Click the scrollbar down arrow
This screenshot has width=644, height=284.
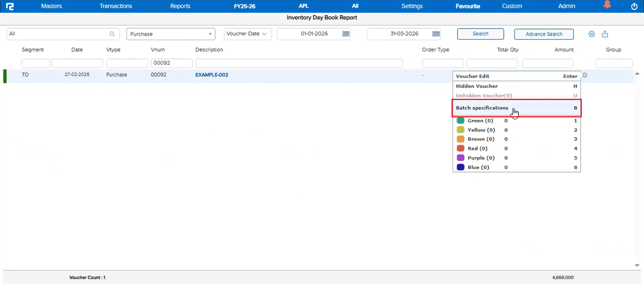click(637, 265)
